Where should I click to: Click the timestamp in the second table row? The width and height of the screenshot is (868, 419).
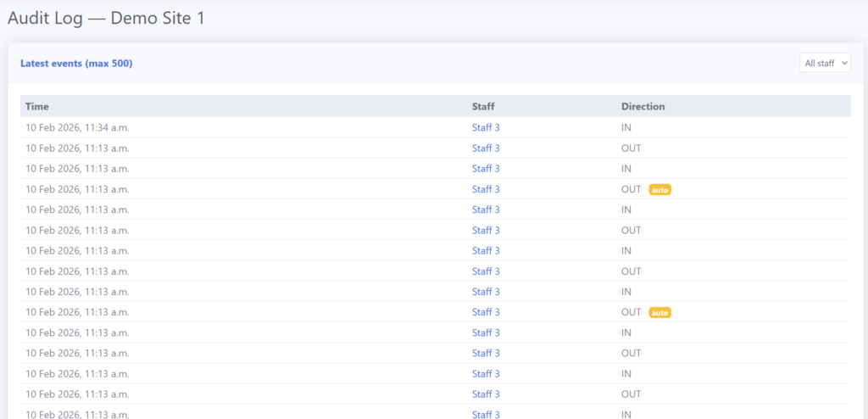pyautogui.click(x=77, y=148)
